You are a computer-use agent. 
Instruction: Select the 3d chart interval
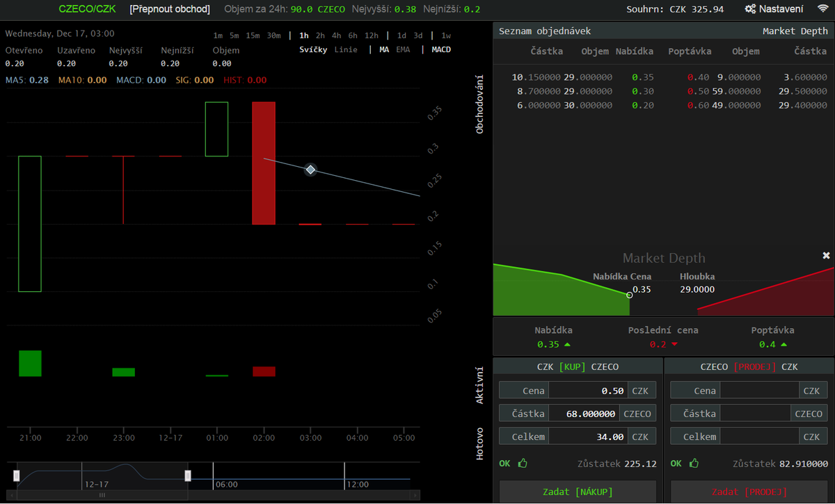[417, 35]
